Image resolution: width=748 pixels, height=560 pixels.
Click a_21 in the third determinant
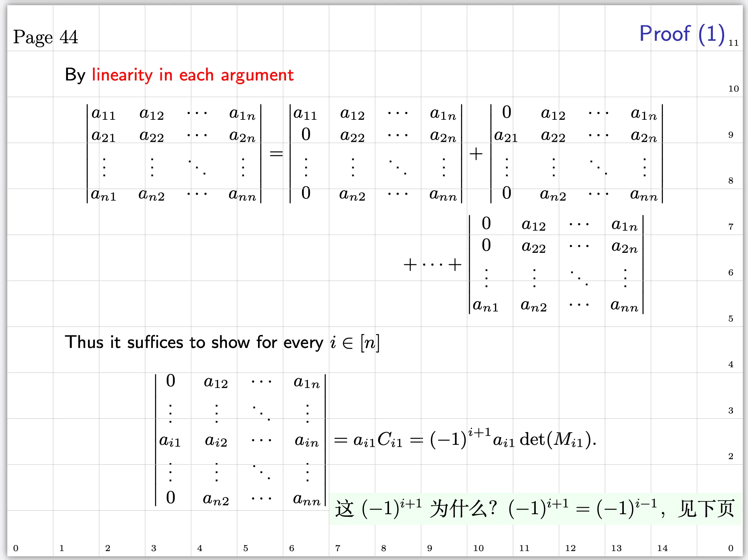(505, 136)
